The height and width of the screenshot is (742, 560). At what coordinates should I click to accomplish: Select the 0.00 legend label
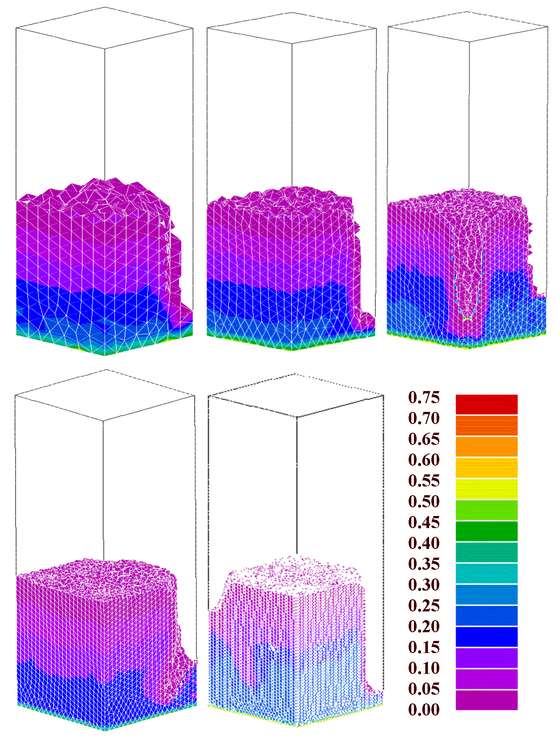click(424, 710)
